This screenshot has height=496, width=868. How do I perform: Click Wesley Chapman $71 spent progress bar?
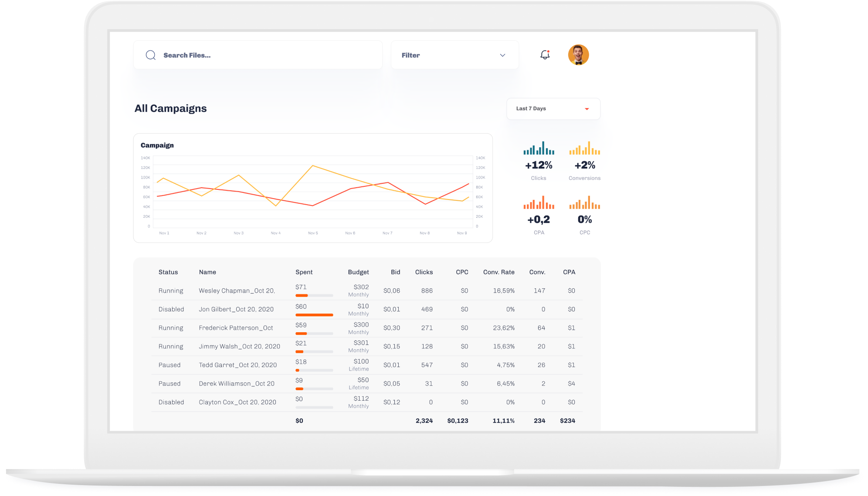coord(314,295)
